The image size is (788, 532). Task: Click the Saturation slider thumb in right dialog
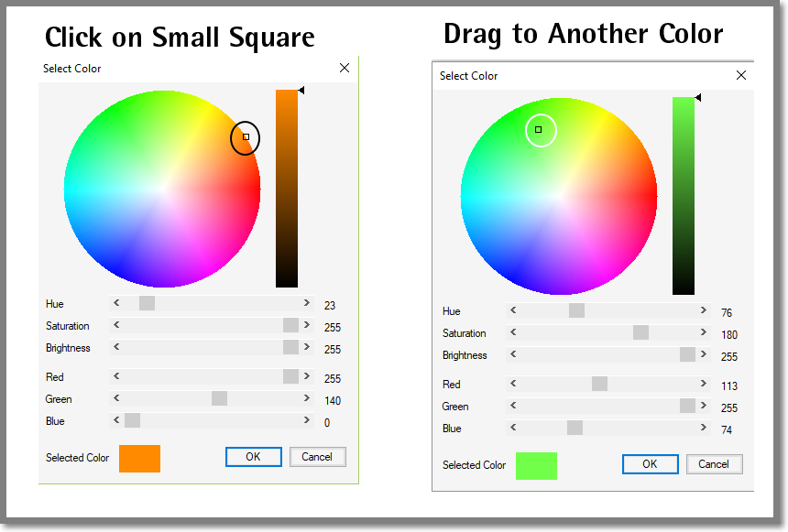[640, 332]
